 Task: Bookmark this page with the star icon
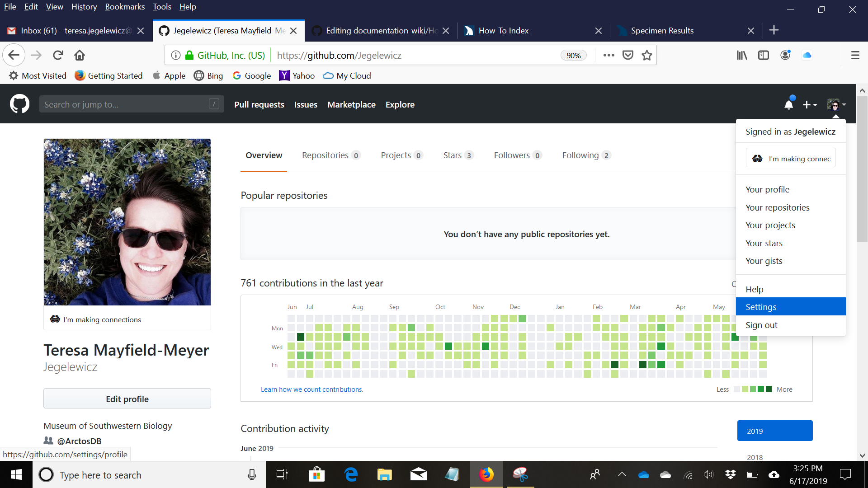point(647,55)
